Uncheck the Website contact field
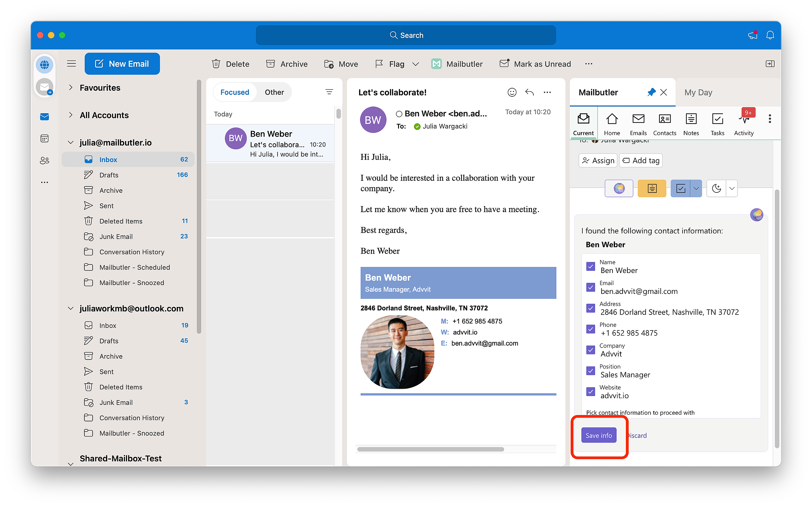 click(591, 392)
